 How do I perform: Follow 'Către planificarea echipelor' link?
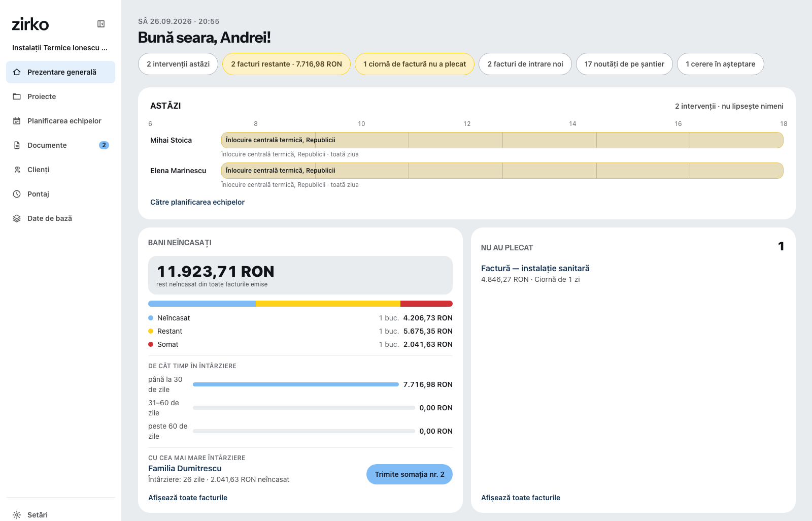tap(197, 202)
